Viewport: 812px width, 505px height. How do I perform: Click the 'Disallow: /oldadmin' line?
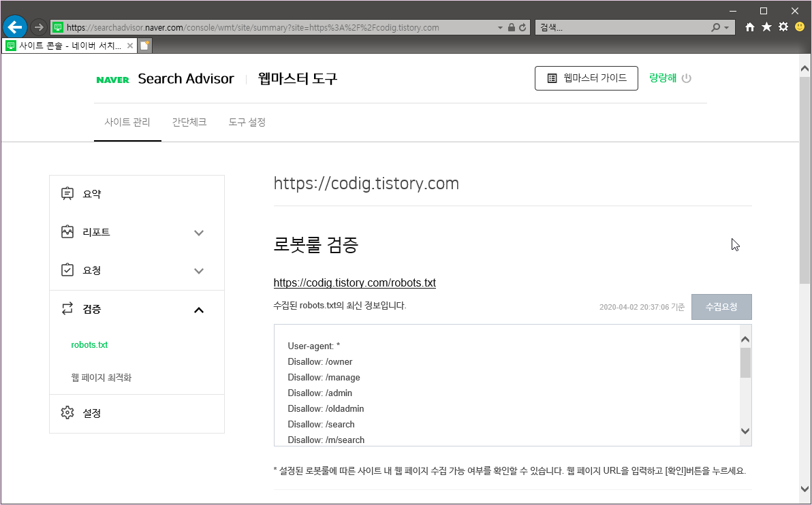click(x=326, y=409)
